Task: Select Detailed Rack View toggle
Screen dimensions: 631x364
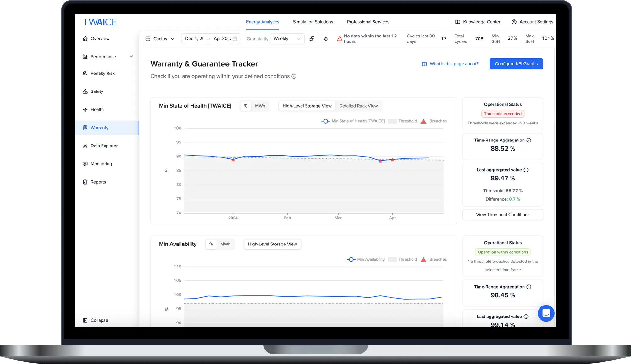Action: (x=358, y=106)
